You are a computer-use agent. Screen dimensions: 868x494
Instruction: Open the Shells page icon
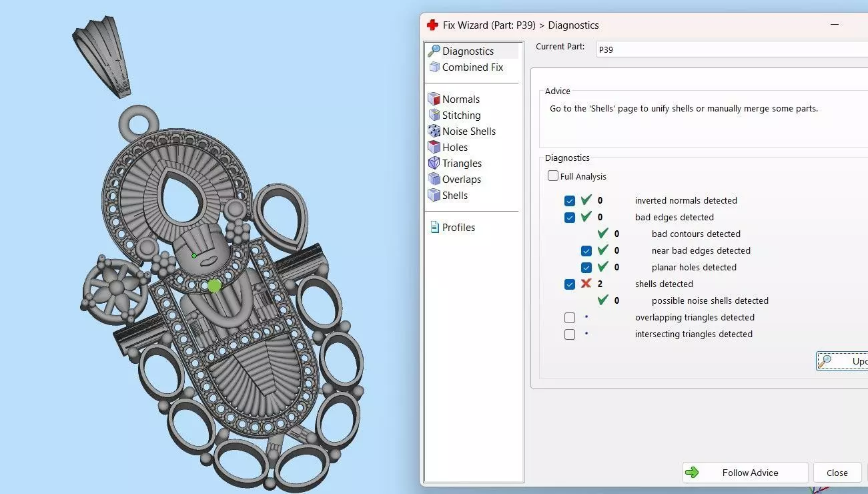(434, 195)
